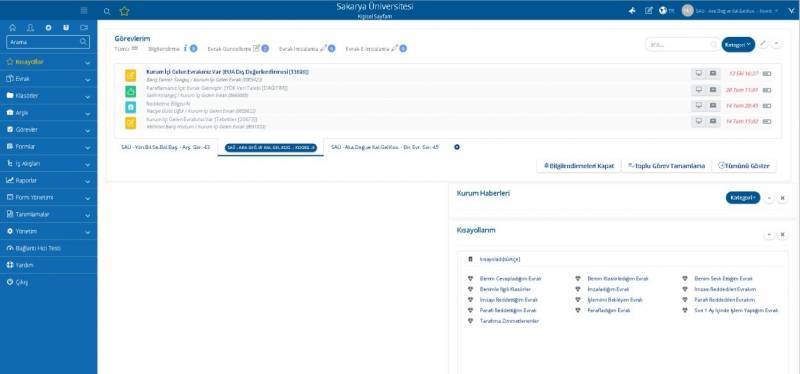Click Toplu Görev Tamamlama button
800x374 pixels.
(666, 166)
